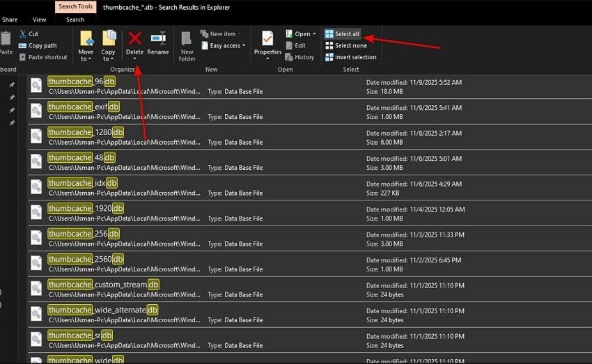This screenshot has width=592, height=364.
Task: Expand the Delete dropdown arrow
Action: pyautogui.click(x=135, y=58)
